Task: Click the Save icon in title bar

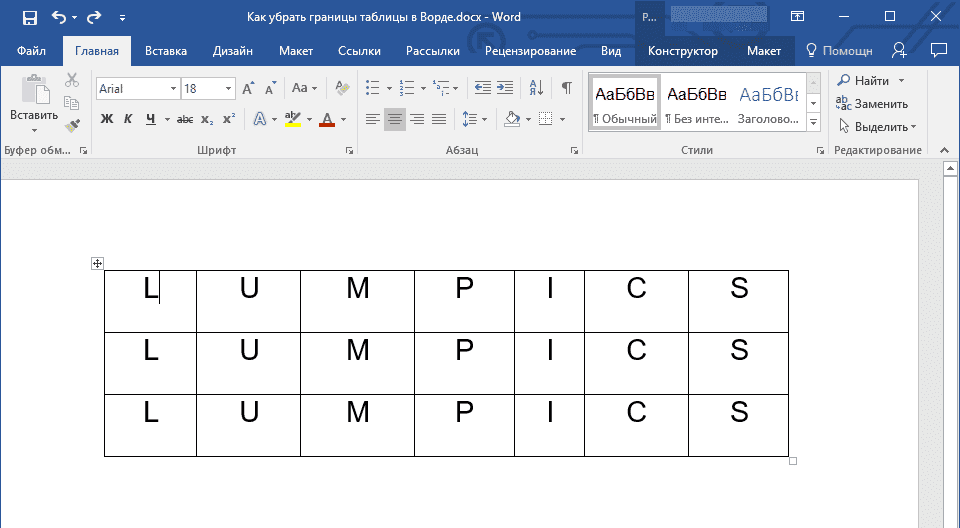Action: [29, 17]
